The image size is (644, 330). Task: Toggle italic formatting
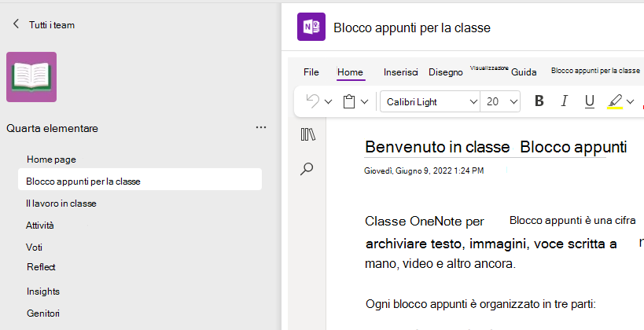(565, 101)
